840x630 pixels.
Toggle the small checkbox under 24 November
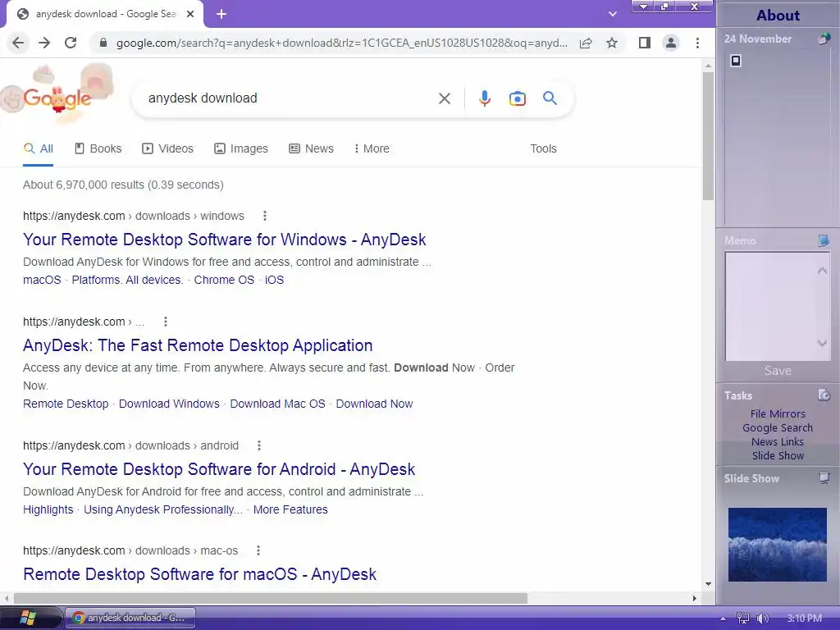click(x=736, y=61)
